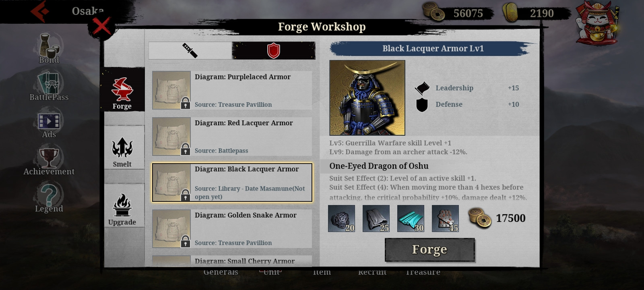Select Diagram: Purplelaced Armor entry
This screenshot has height=290, width=644.
(x=232, y=90)
